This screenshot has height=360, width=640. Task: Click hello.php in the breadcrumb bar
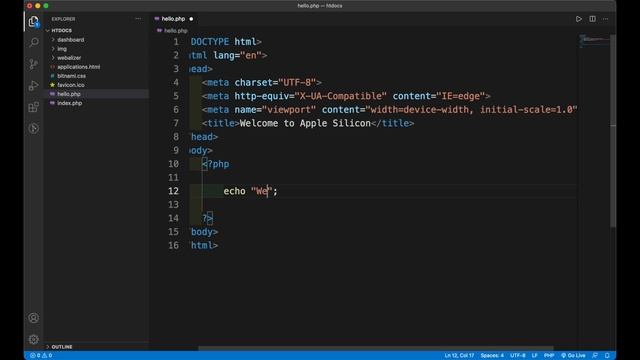[176, 31]
